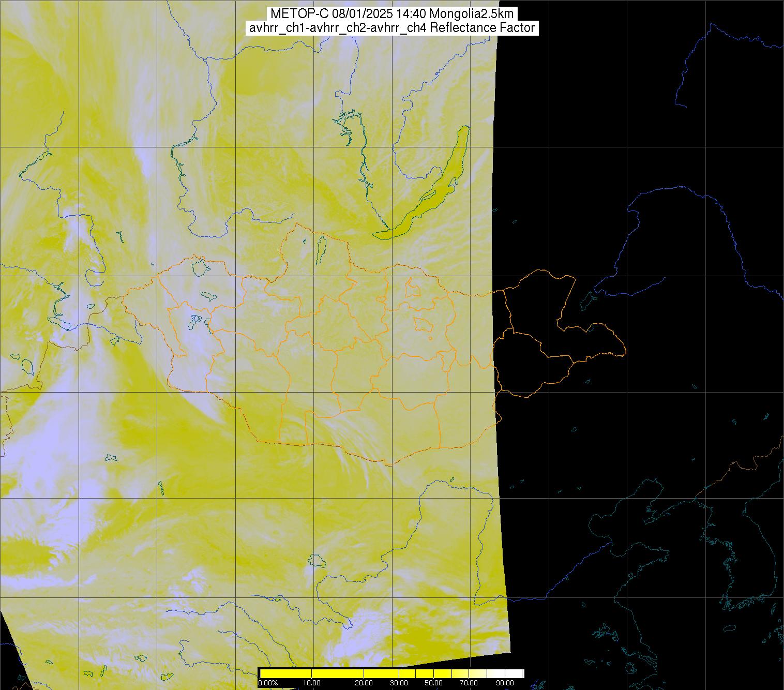Click the 'avhrr_ch1-avhrr_ch2-avhrr_ch4 Reflectance Factor' caption
784x690 pixels.
(x=392, y=28)
